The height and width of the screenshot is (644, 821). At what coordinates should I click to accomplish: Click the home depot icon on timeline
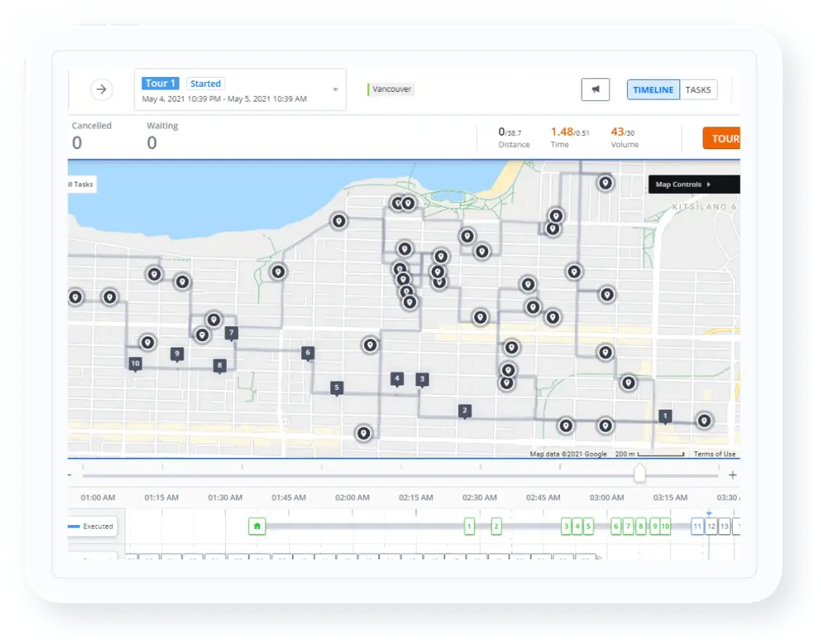[257, 526]
